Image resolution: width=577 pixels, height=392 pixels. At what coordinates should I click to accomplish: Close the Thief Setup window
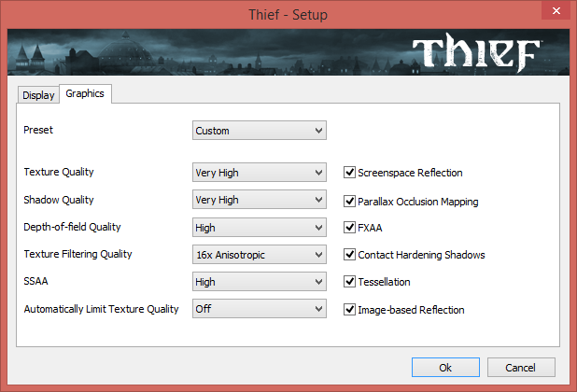coord(556,10)
